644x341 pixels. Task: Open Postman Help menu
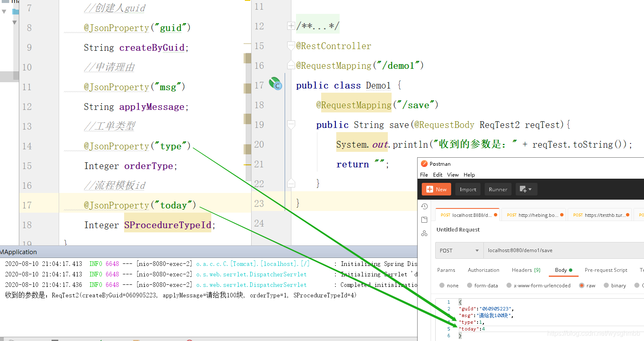[469, 174]
